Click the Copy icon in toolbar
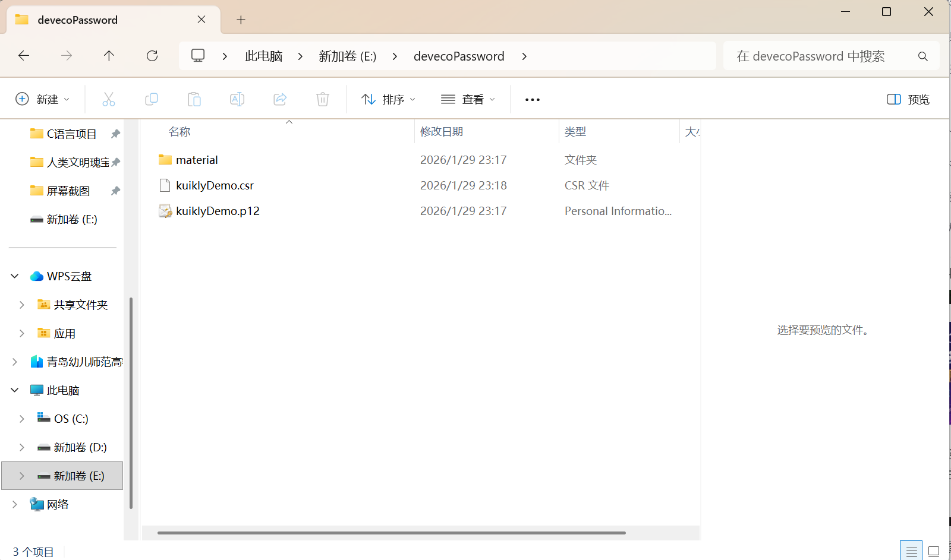This screenshot has height=560, width=951. [152, 99]
